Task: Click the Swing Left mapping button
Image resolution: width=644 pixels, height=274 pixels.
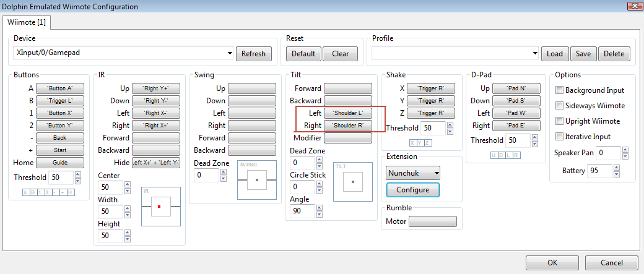Action: click(x=252, y=113)
